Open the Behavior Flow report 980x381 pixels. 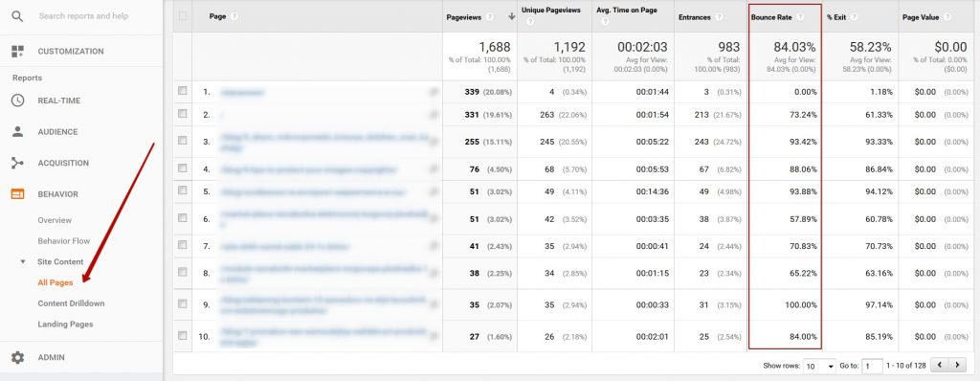[64, 241]
